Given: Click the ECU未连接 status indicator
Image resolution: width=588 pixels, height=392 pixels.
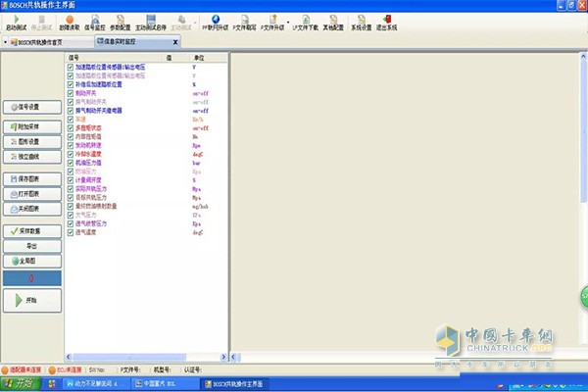Looking at the screenshot, I should (x=66, y=369).
